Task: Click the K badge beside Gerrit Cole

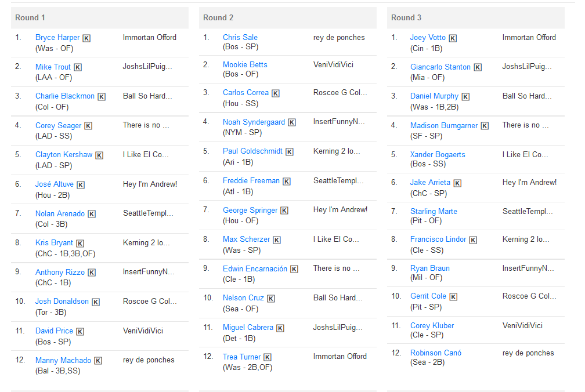Action: coord(453,296)
